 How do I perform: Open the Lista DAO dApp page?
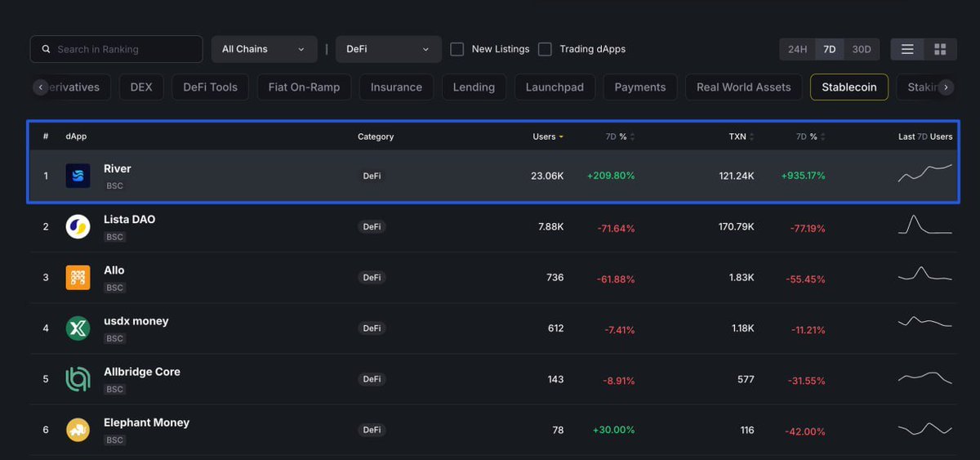(129, 219)
